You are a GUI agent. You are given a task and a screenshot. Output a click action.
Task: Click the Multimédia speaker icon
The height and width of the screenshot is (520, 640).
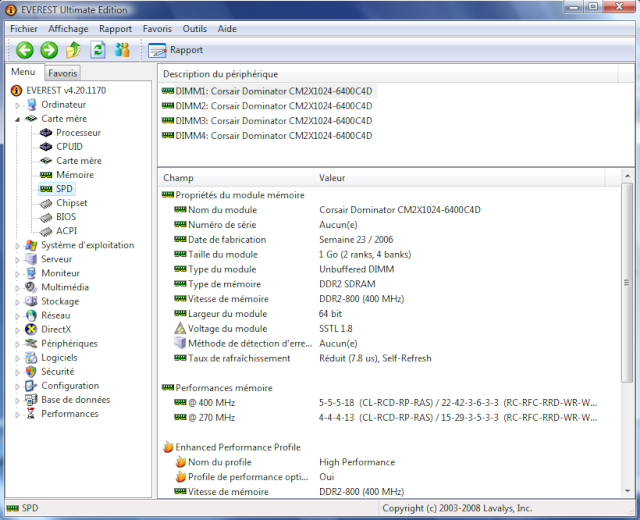coord(31,287)
